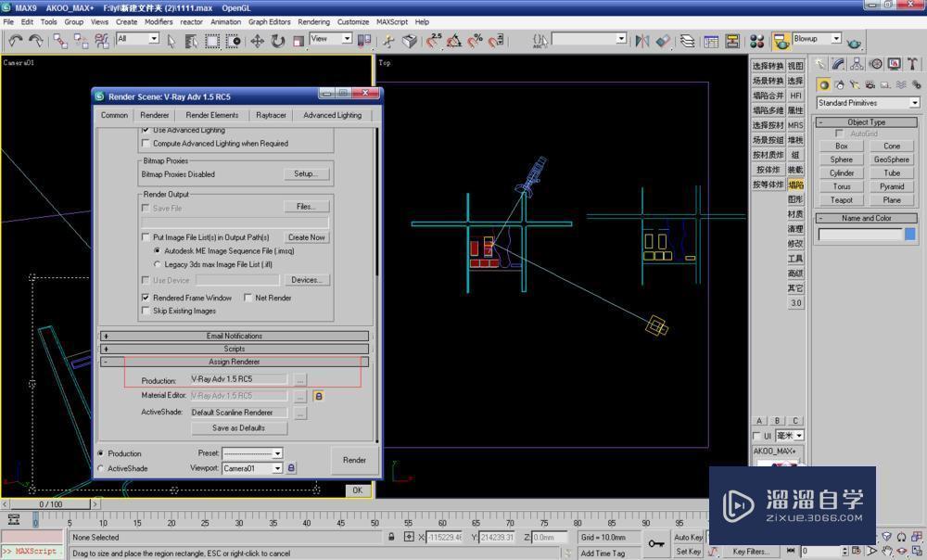Image resolution: width=927 pixels, height=560 pixels.
Task: Open the Hierarchy panel icon
Action: 857,64
